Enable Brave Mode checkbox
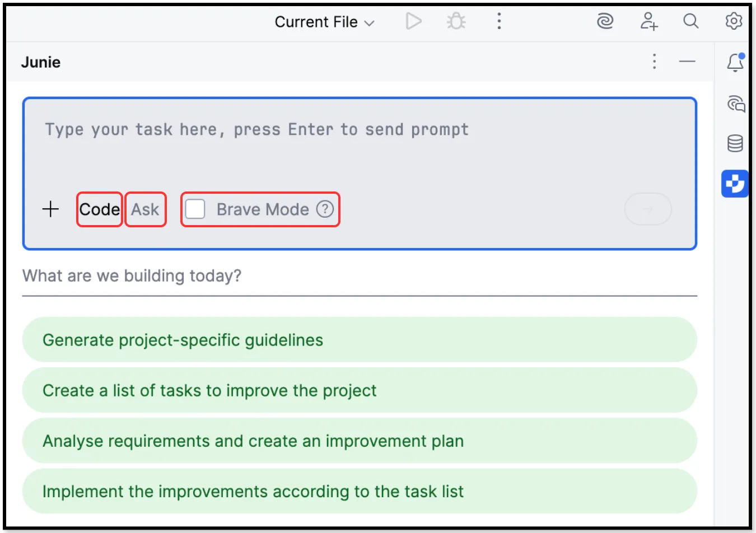756x533 pixels. (195, 209)
